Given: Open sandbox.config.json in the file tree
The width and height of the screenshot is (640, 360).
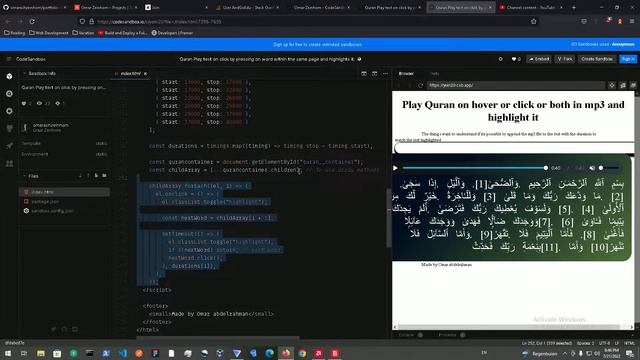Looking at the screenshot, I should [64, 211].
